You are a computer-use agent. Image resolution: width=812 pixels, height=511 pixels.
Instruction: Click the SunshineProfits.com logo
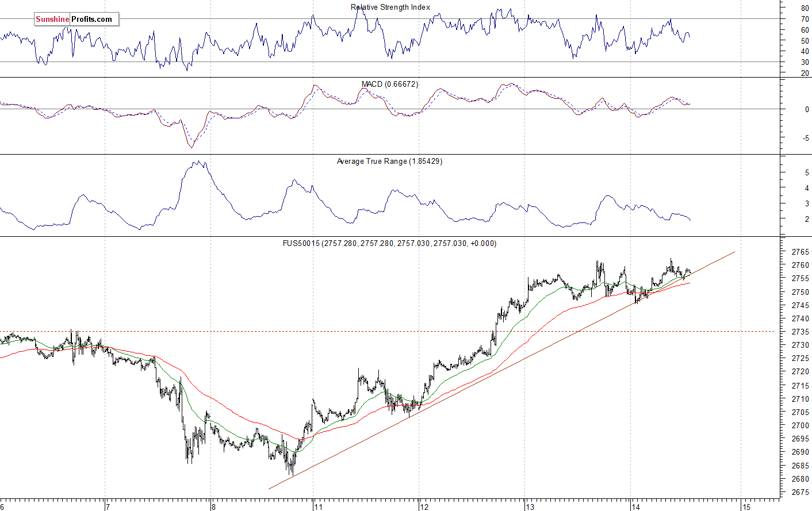[x=76, y=19]
